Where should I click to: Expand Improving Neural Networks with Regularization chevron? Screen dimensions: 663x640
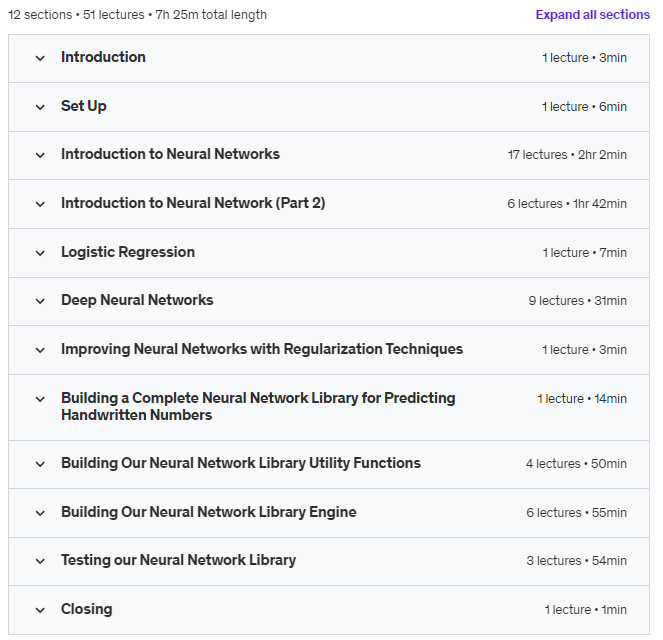coord(40,350)
